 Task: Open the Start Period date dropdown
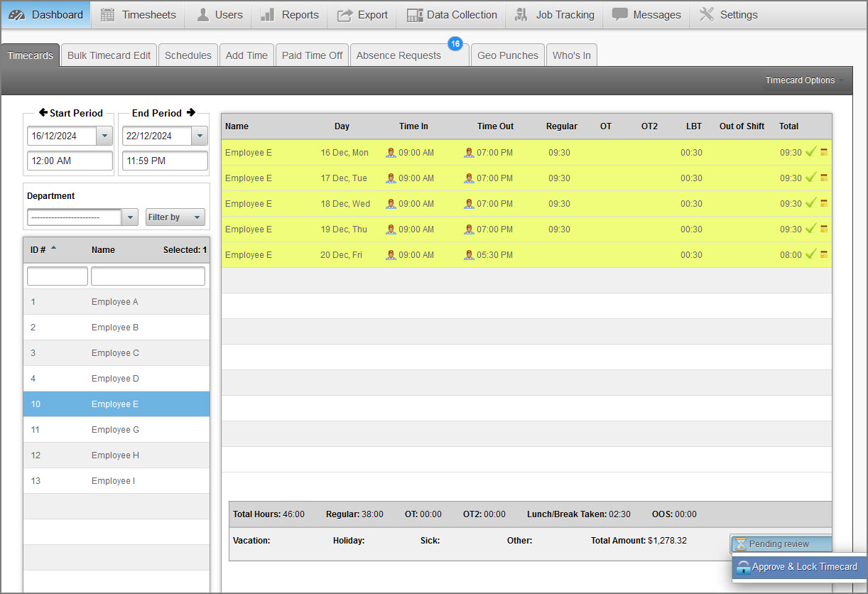point(105,136)
